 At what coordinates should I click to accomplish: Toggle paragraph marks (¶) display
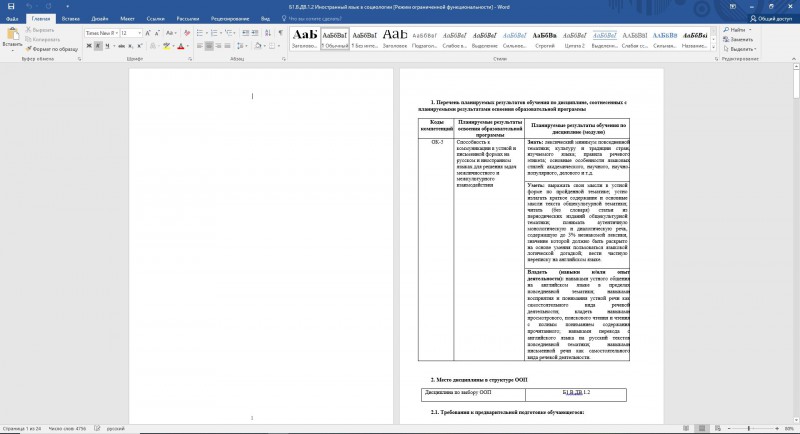[x=281, y=33]
